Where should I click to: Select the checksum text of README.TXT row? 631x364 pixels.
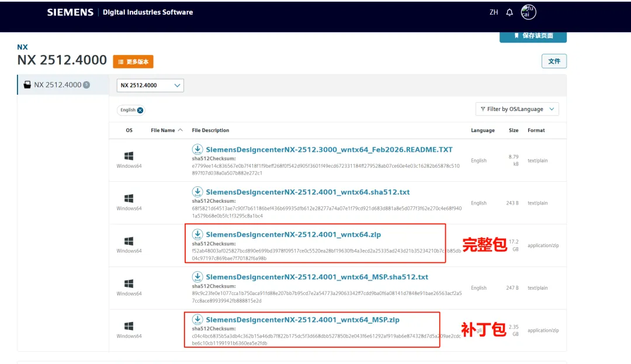point(325,169)
